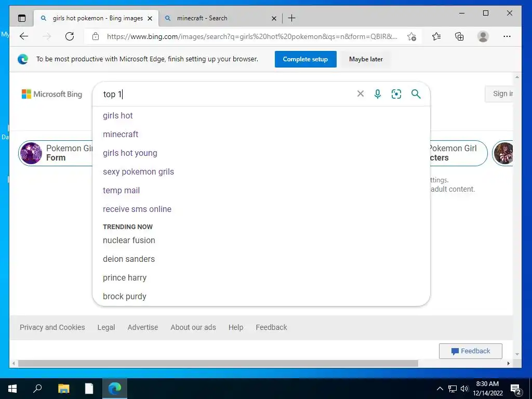Open Privacy and Cookies link
Image resolution: width=532 pixels, height=399 pixels.
point(52,327)
